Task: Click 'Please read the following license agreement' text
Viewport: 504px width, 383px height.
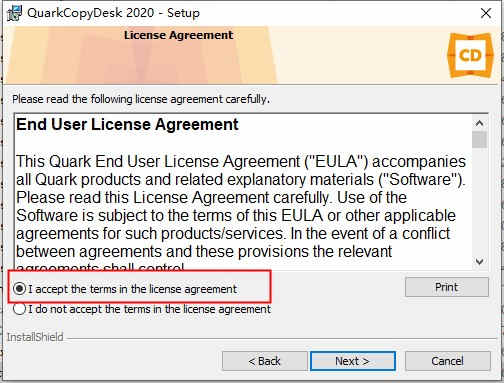Action: point(141,99)
